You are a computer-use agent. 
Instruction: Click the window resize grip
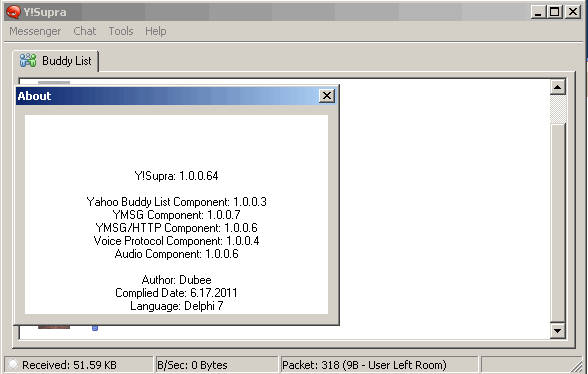(x=576, y=366)
